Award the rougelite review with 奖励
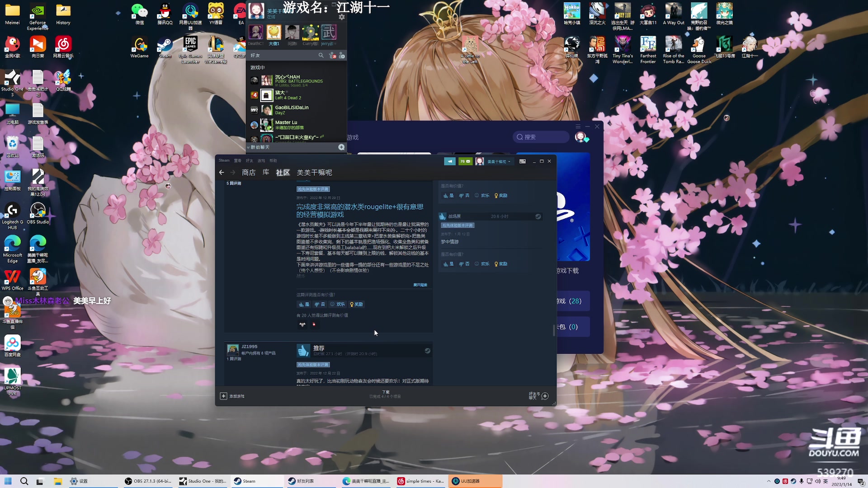Image resolution: width=868 pixels, height=488 pixels. [356, 304]
